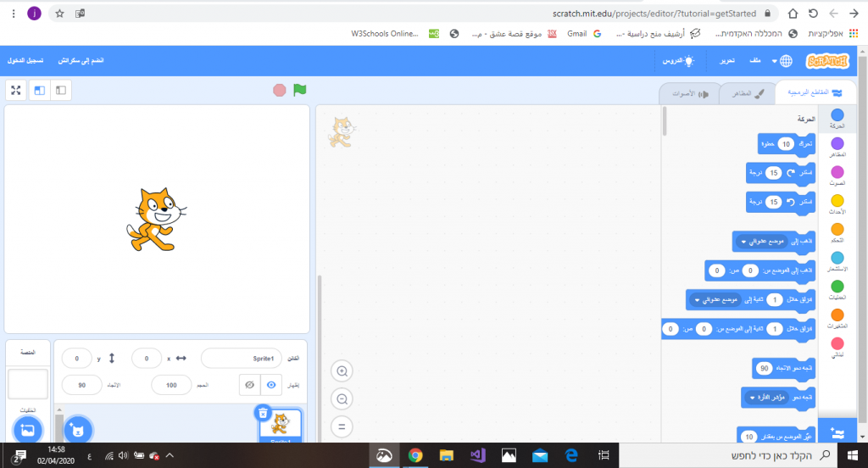Click the sprite y position field
868x468 pixels.
coord(76,359)
